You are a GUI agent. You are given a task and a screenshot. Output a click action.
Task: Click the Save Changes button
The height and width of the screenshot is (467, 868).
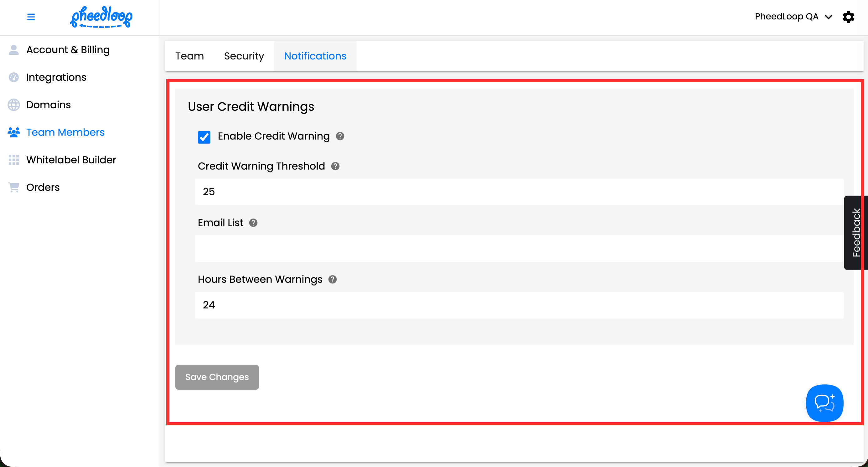coord(217,377)
